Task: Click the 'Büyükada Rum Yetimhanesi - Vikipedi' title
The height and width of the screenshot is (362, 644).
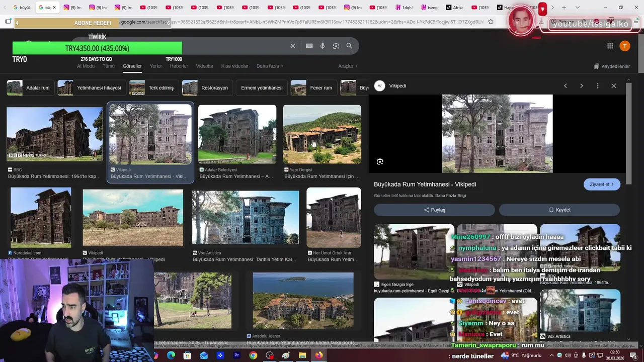Action: point(425,185)
